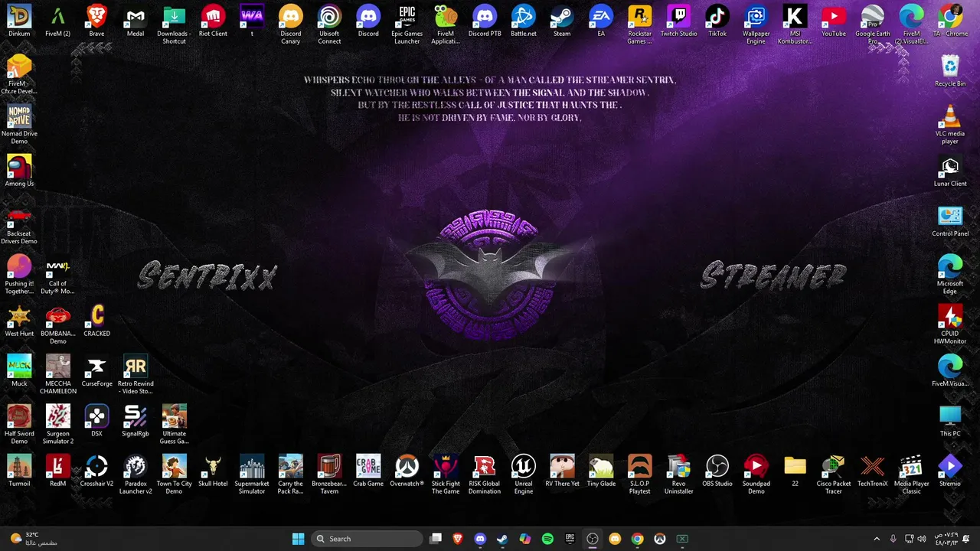Screen dimensions: 980x551
Task: Open the Soundpad Demo desktop shortcut
Action: [x=756, y=474]
